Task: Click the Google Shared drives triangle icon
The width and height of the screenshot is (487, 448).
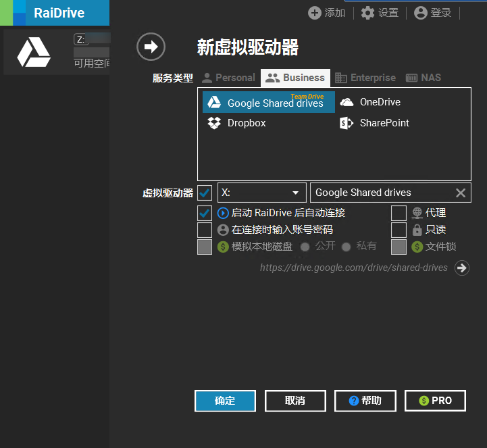Action: tap(214, 102)
